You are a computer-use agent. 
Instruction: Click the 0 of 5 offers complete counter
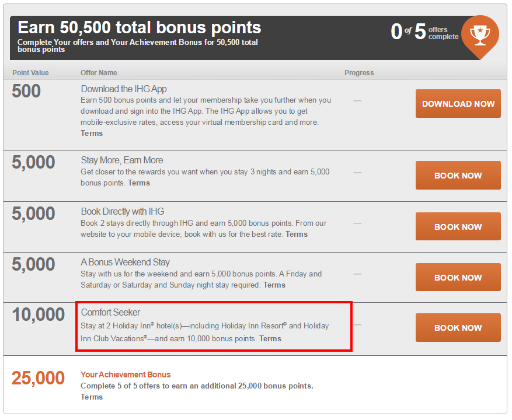(424, 32)
